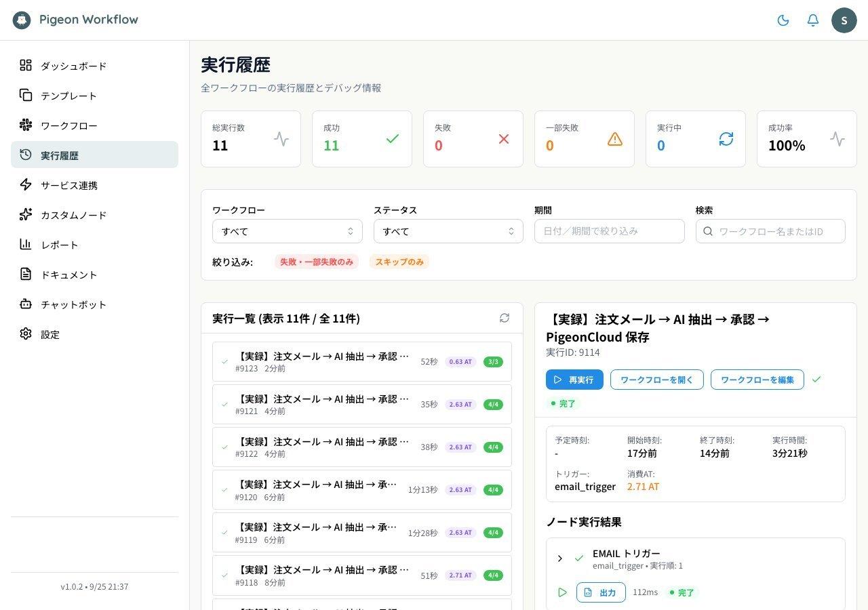Click the チャットボット robot icon
The image size is (868, 610).
coord(26,304)
